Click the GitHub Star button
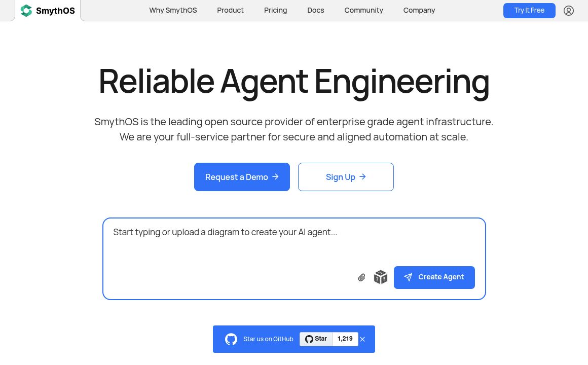Image resolution: width=588 pixels, height=365 pixels. [316, 339]
